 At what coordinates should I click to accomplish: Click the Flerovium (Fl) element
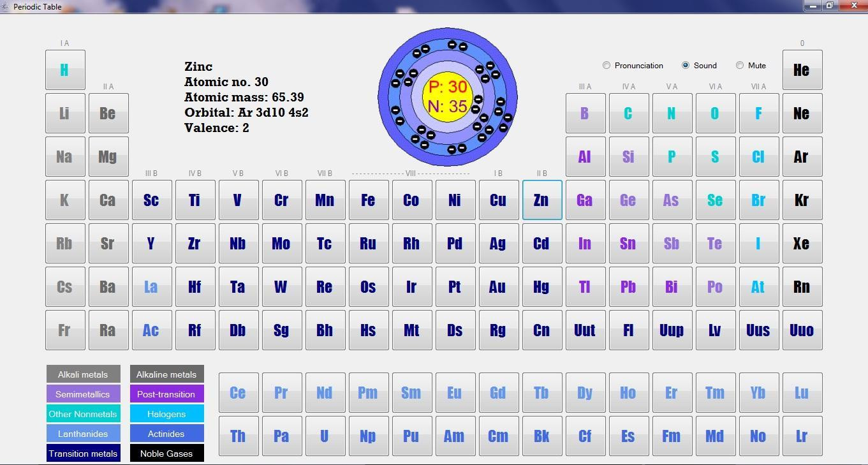pos(629,330)
